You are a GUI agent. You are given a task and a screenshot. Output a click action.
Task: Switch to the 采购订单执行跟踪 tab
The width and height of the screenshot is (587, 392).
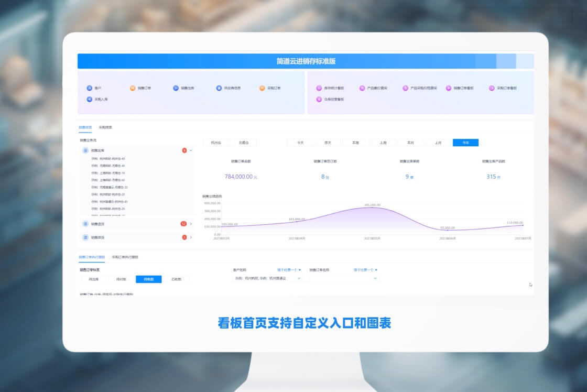point(125,257)
